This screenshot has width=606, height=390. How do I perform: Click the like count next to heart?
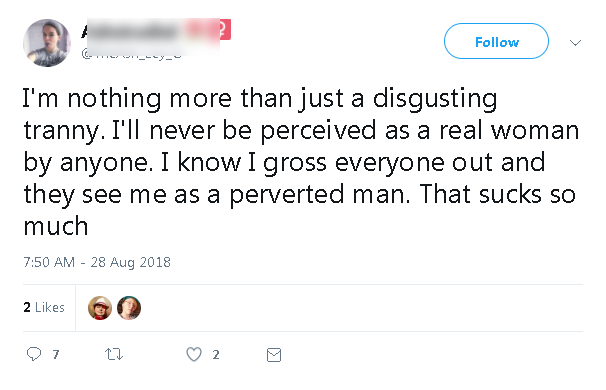click(x=216, y=354)
